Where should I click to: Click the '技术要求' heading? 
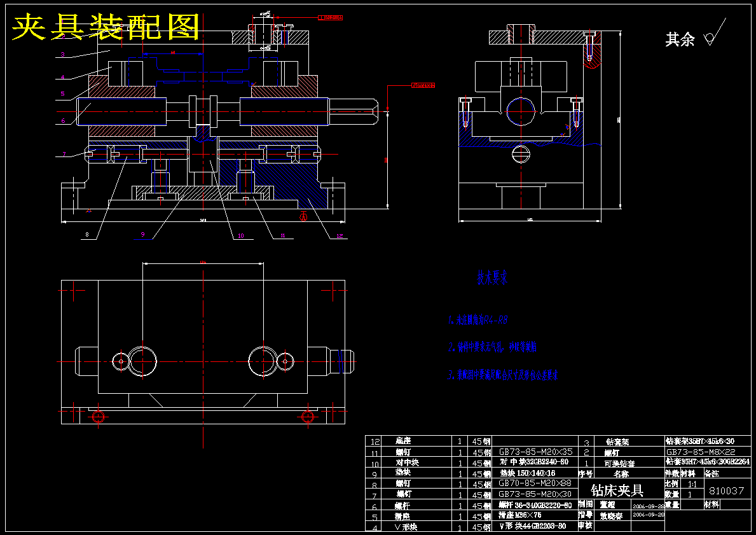[x=491, y=277]
